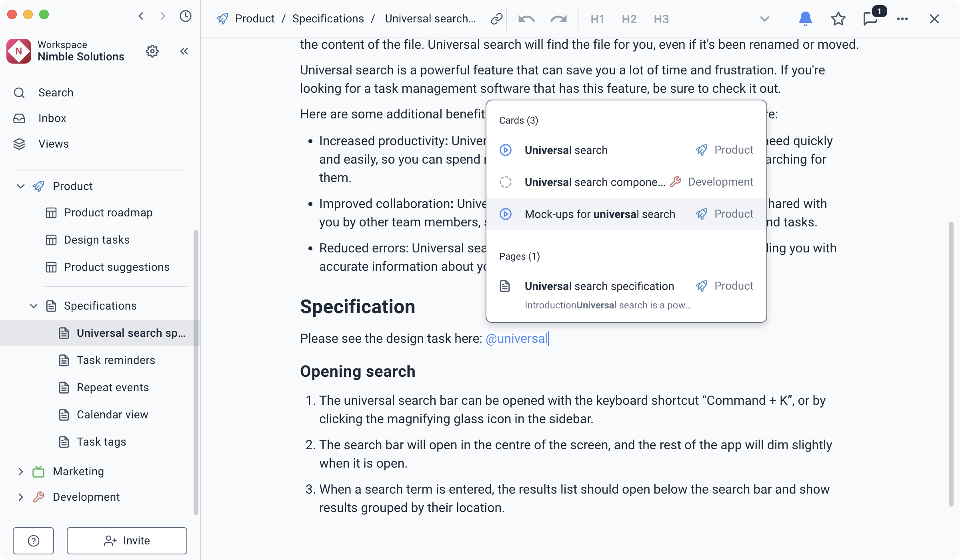Apply Heading 1 formatting
Screen dimensions: 960x560
point(597,19)
